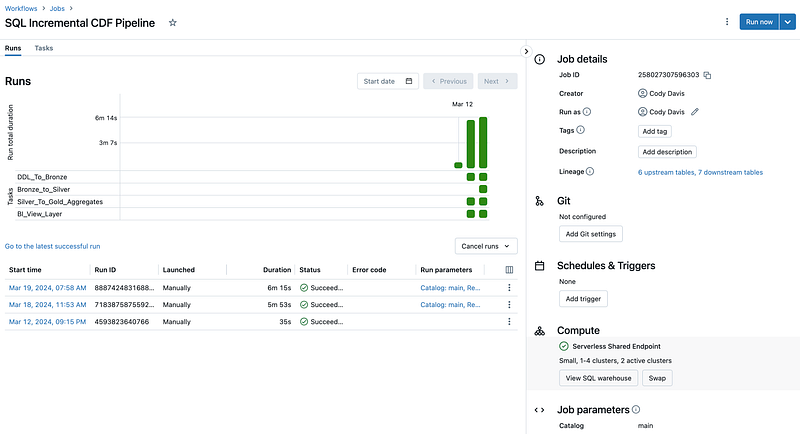Open the Workflows breadcrumb link
The image size is (800, 434).
tap(21, 9)
